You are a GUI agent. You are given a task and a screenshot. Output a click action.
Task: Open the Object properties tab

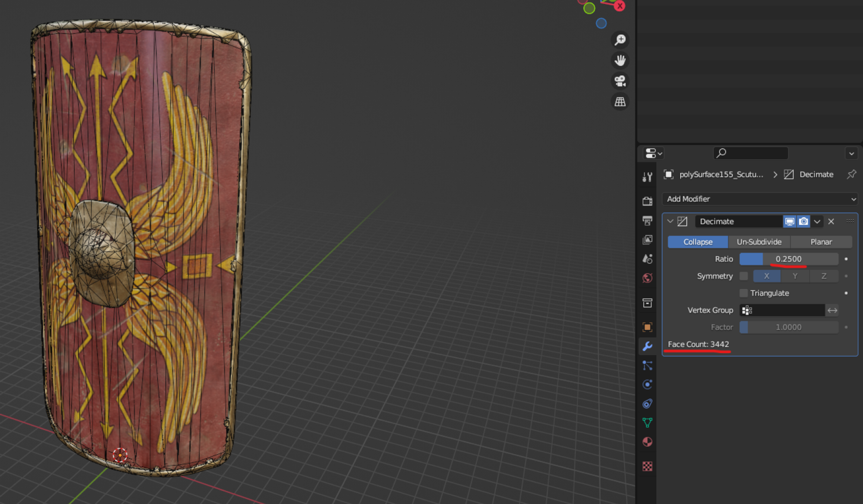click(x=647, y=327)
